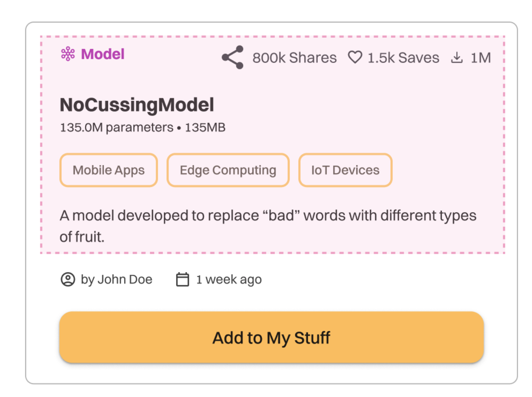Click the user profile icon by John Doe
Image resolution: width=532 pixels, height=397 pixels.
tap(68, 280)
